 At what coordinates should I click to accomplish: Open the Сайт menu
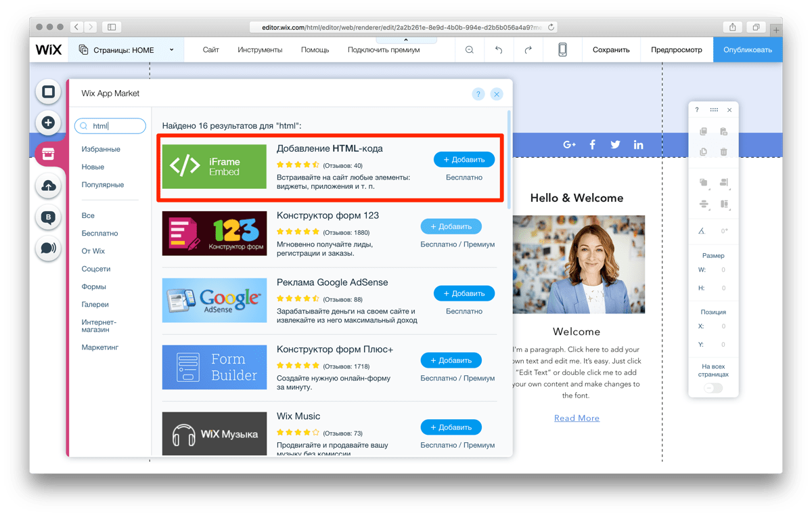[211, 49]
